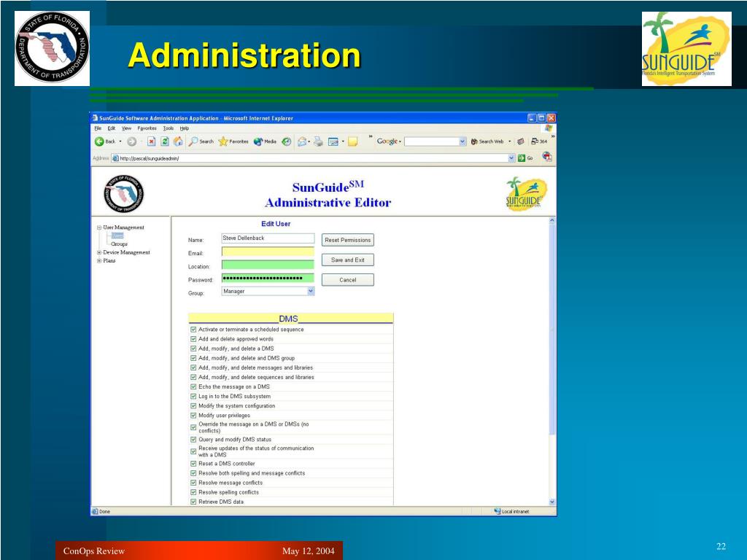Click the FDOT logo in page header
The image size is (747, 560).
pyautogui.click(x=124, y=192)
